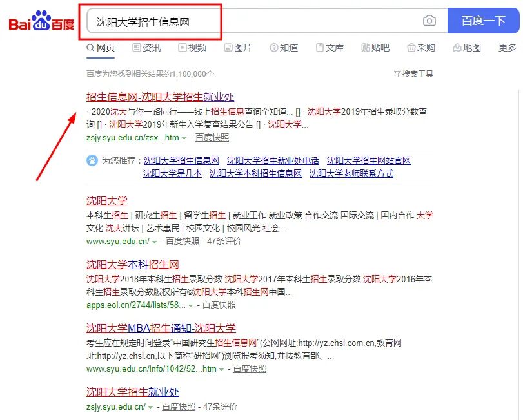523x420 pixels.
Task: Click the Baidu logo
Action: coord(42,20)
